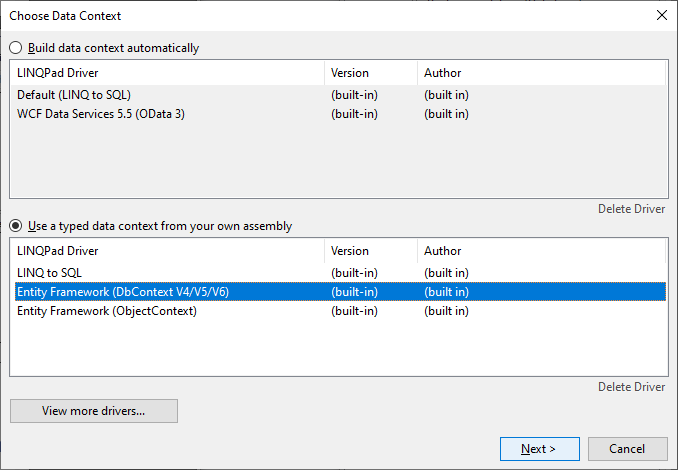Sort typed-context list by LINQPad Driver column
Screen dimensions: 678x470
click(166, 251)
